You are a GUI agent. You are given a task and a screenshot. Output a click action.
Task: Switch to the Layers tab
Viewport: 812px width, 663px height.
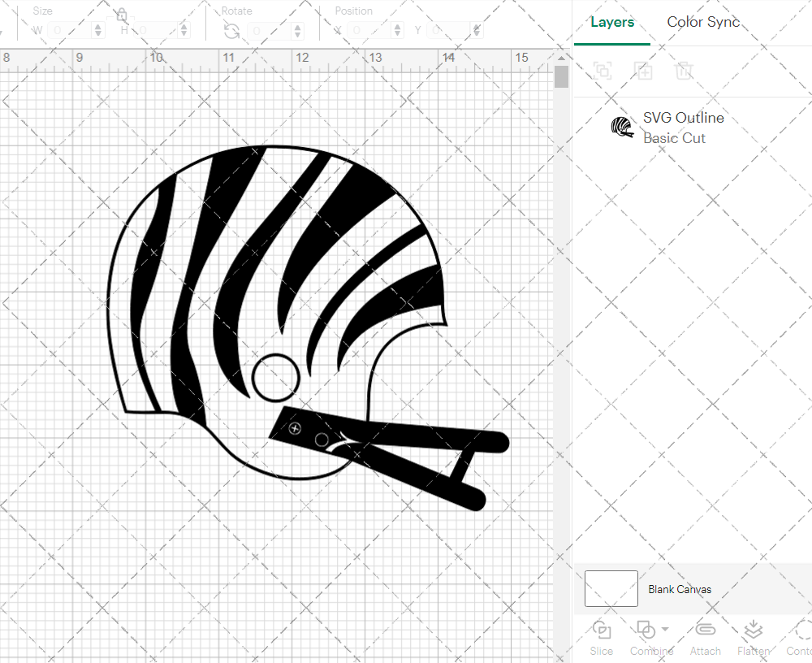[612, 23]
